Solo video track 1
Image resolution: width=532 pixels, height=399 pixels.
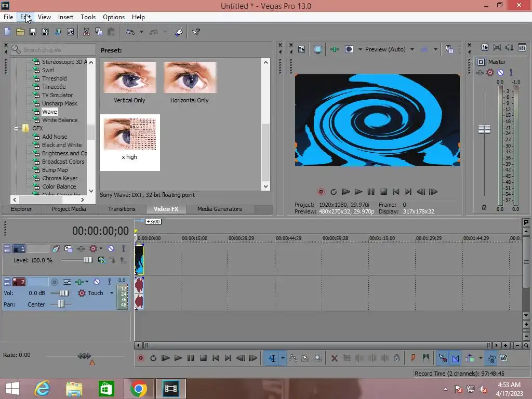tap(124, 249)
